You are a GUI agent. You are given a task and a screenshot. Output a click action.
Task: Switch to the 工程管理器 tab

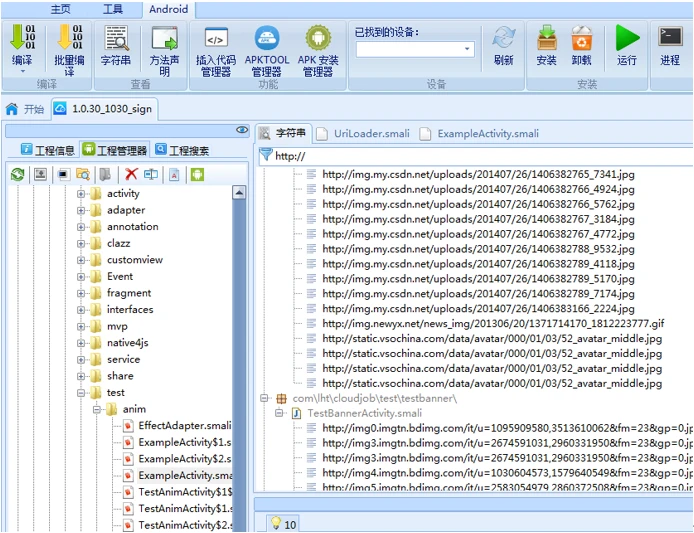pos(115,151)
